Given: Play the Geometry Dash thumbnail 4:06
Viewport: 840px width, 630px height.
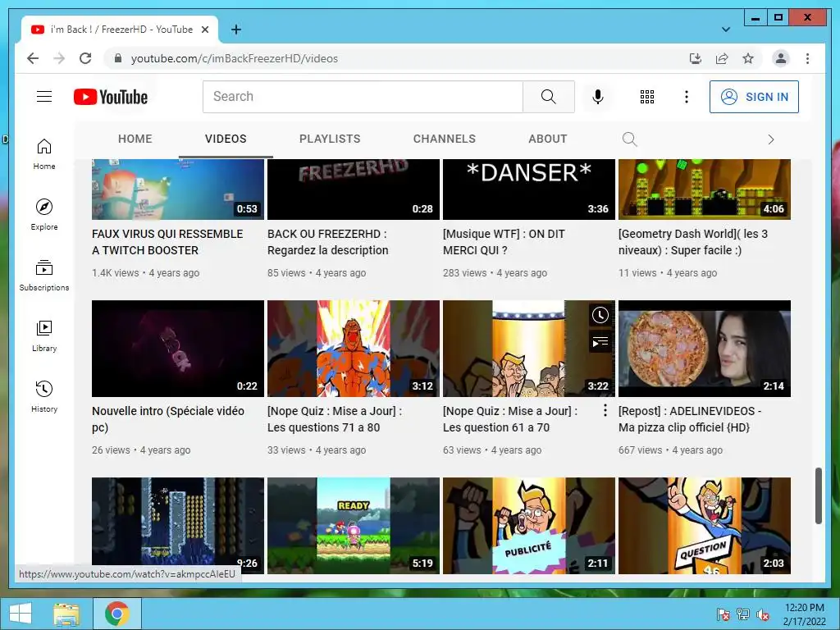Looking at the screenshot, I should tap(705, 189).
